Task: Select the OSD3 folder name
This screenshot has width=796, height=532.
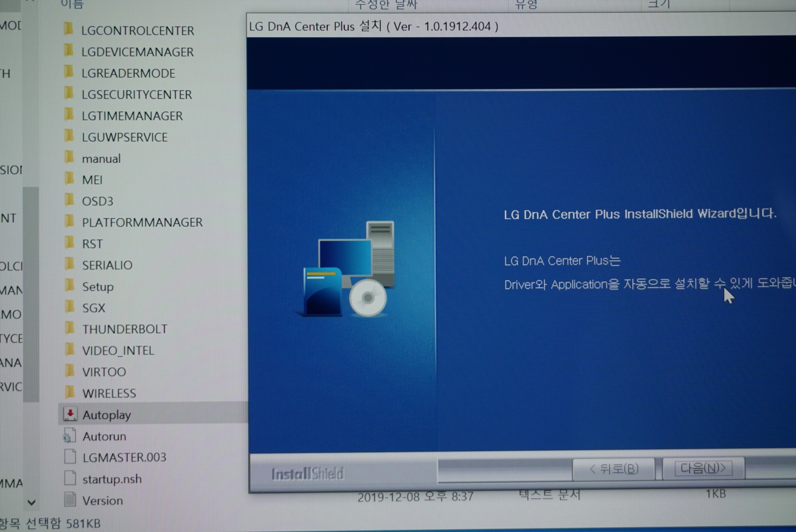Action: tap(98, 201)
